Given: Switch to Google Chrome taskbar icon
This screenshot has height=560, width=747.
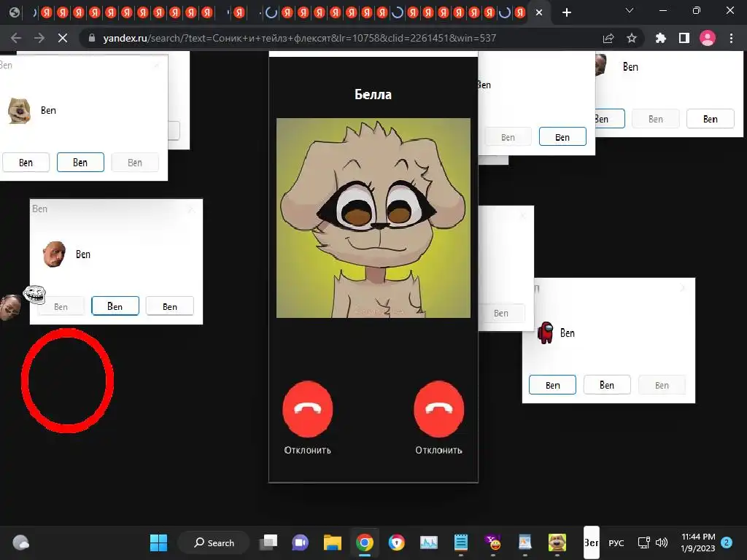Looking at the screenshot, I should [365, 542].
